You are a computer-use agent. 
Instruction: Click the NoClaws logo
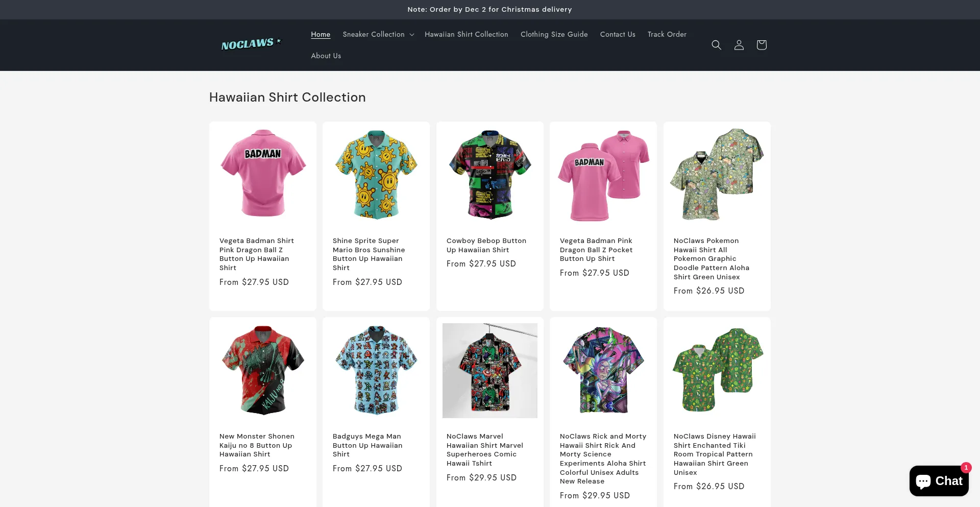point(251,44)
